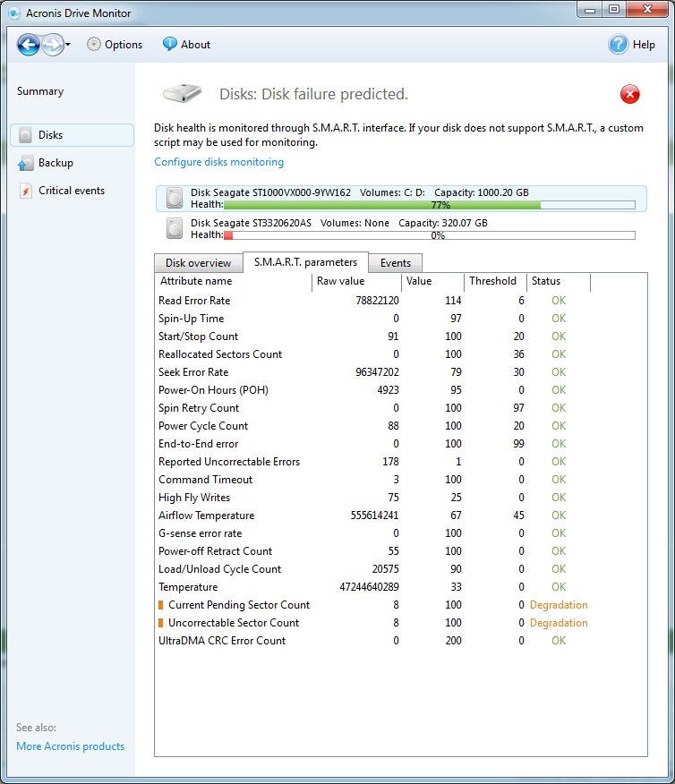Click the Value column header
Screen dimensions: 675x784
coord(432,282)
